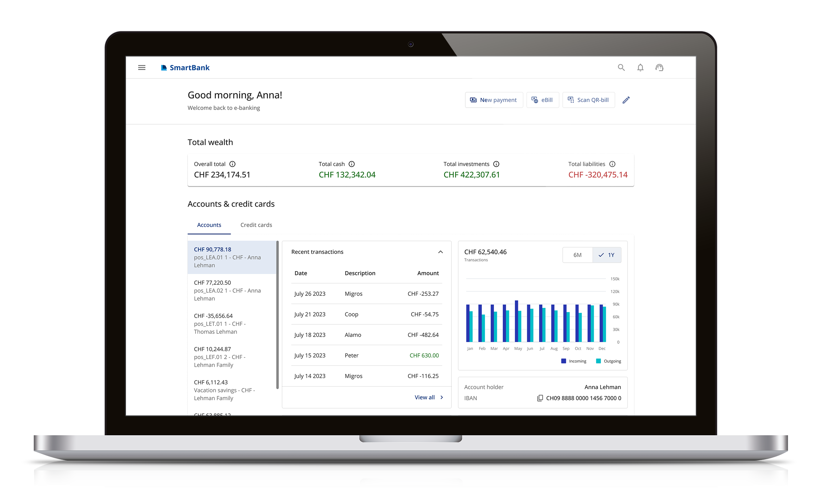This screenshot has width=825, height=504.
Task: Select the Accounts tab
Action: point(209,225)
